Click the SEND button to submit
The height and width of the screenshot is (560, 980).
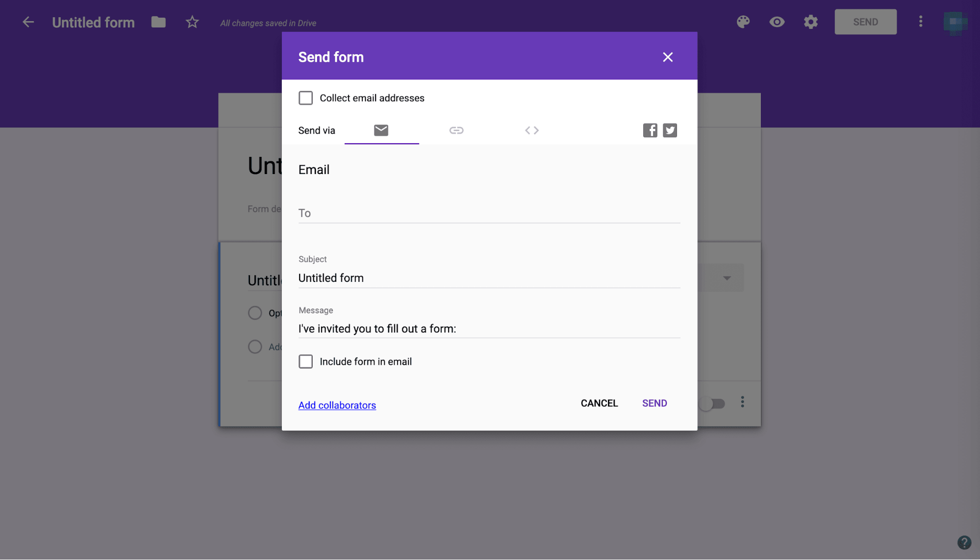coord(654,403)
